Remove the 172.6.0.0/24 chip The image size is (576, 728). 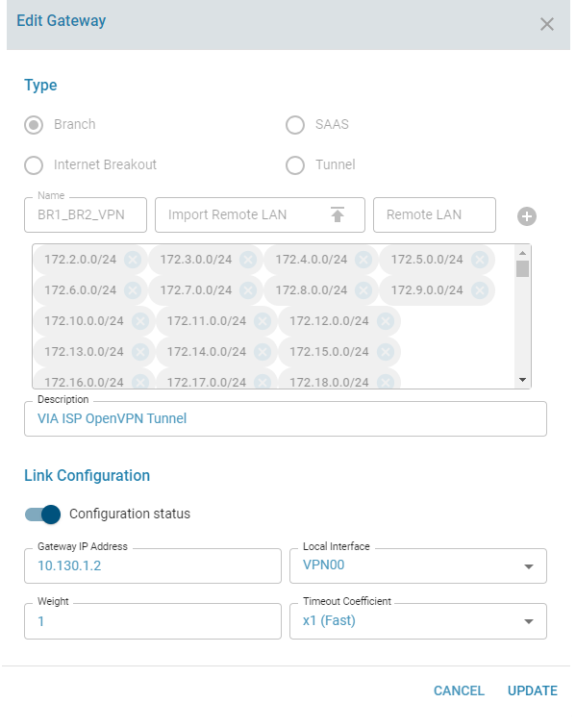[x=133, y=290]
